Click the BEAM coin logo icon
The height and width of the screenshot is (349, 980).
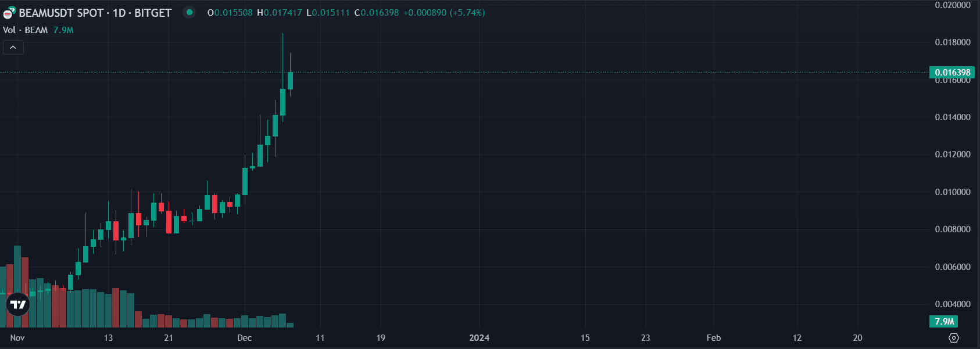pyautogui.click(x=9, y=12)
